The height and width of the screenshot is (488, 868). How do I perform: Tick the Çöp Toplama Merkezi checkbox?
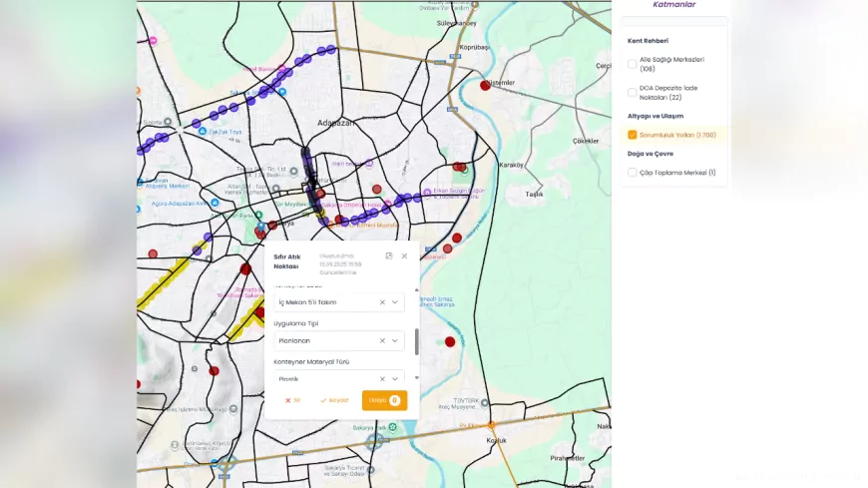(x=633, y=173)
